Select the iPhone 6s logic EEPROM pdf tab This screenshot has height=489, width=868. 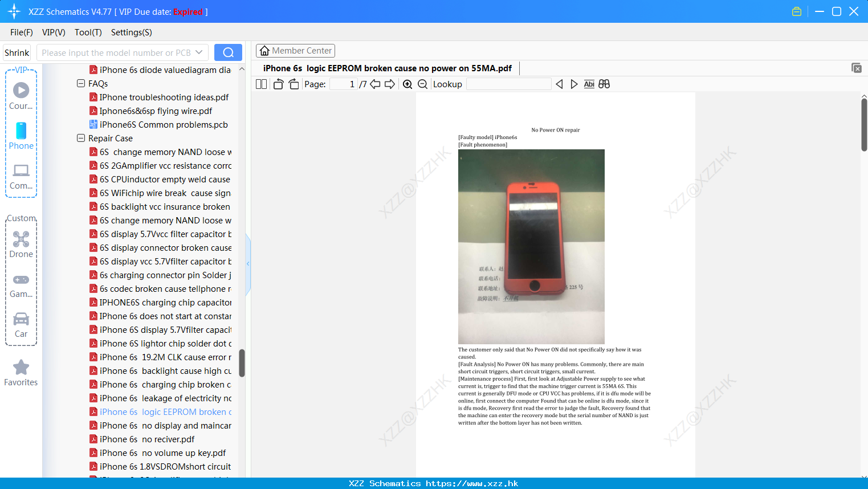coord(388,68)
